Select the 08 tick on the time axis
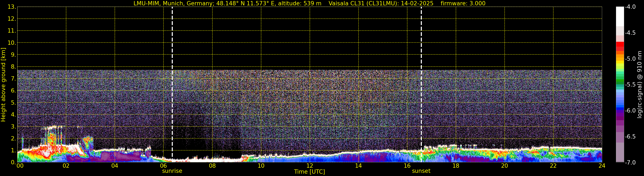This screenshot has height=176, width=644. tap(212, 166)
